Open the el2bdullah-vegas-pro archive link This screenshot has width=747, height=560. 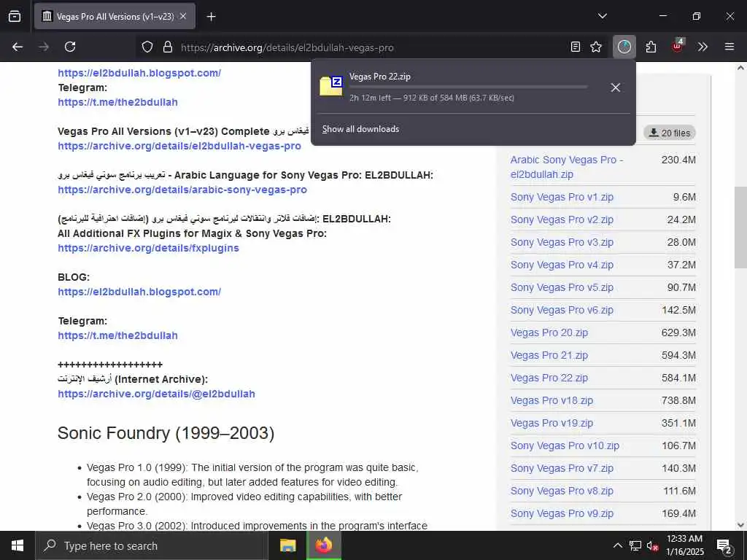coord(179,146)
